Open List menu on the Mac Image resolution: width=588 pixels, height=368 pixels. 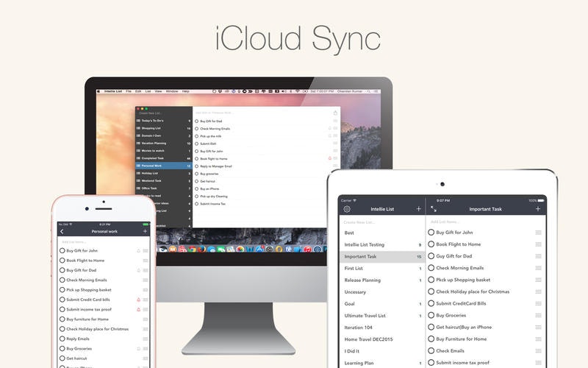pos(148,91)
